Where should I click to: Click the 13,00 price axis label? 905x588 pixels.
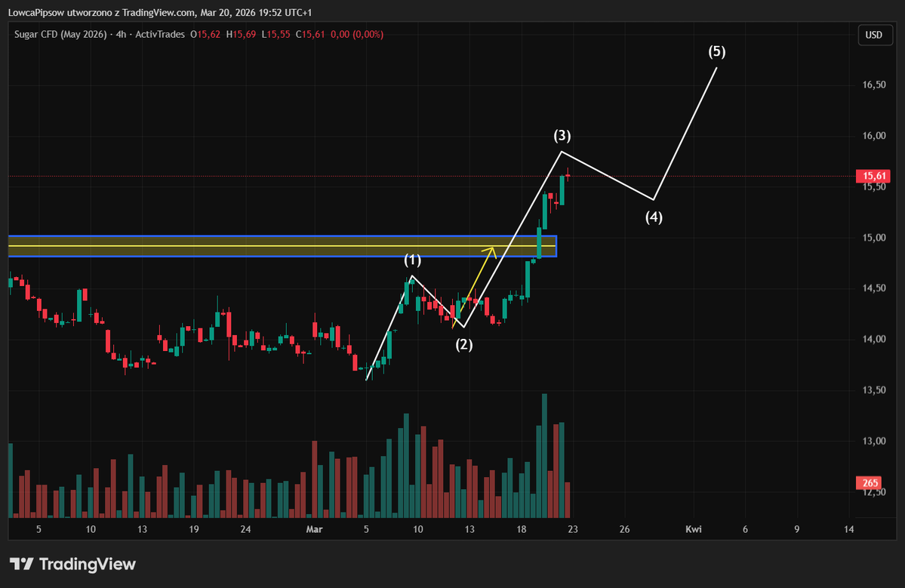pyautogui.click(x=874, y=441)
